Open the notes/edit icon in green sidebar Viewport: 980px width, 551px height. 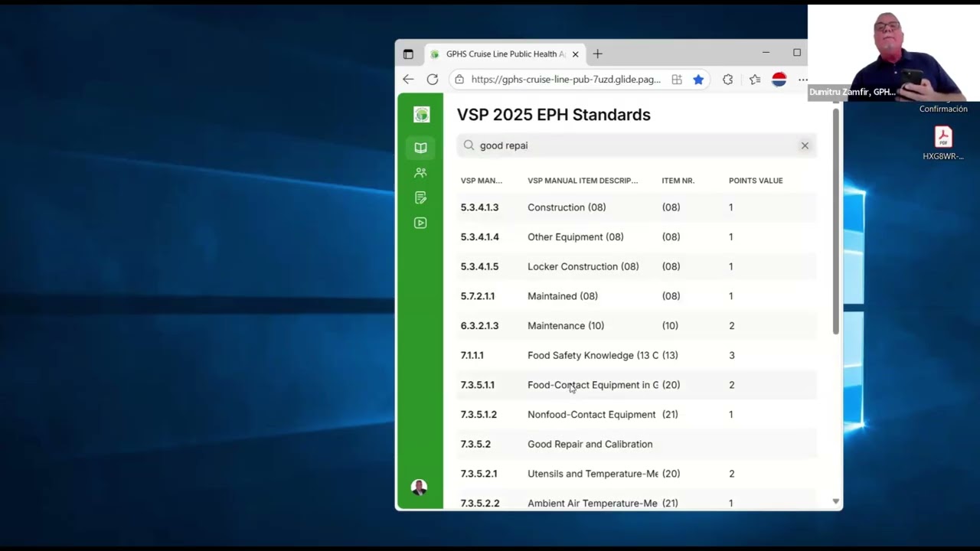click(420, 197)
